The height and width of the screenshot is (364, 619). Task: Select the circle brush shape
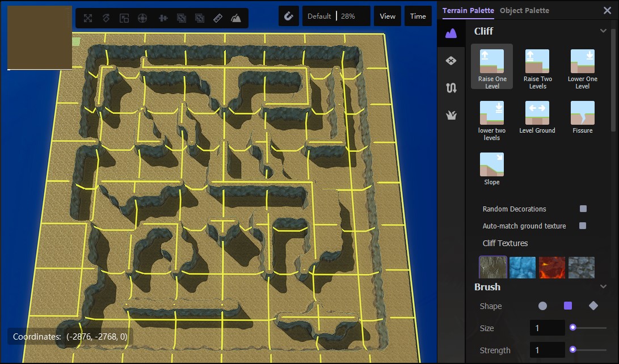click(542, 306)
